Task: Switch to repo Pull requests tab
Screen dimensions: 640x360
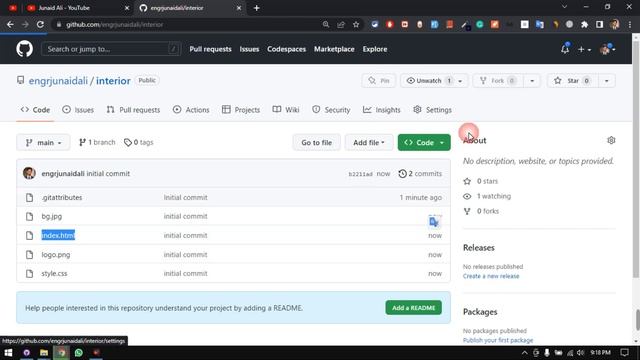Action: point(133,110)
